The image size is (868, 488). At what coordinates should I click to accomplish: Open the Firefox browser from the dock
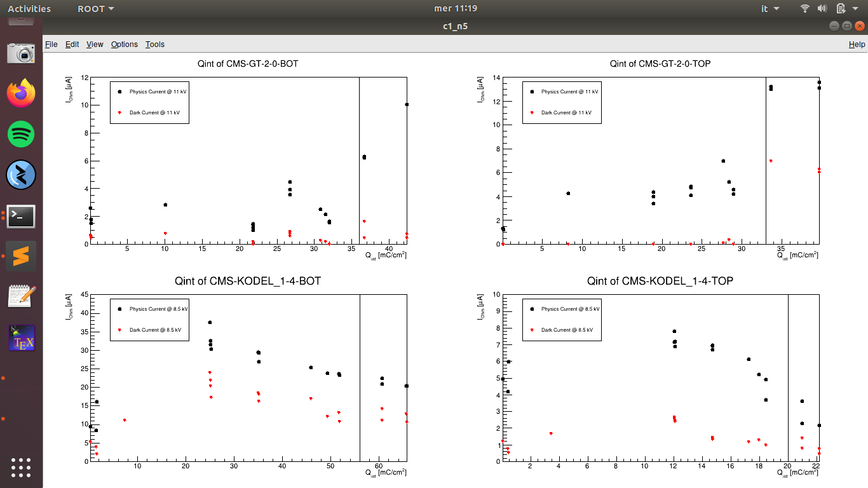point(21,93)
